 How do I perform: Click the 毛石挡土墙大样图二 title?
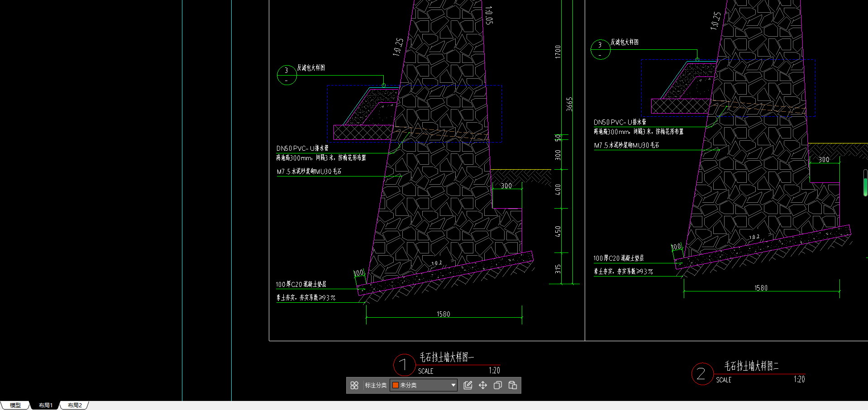pyautogui.click(x=752, y=366)
